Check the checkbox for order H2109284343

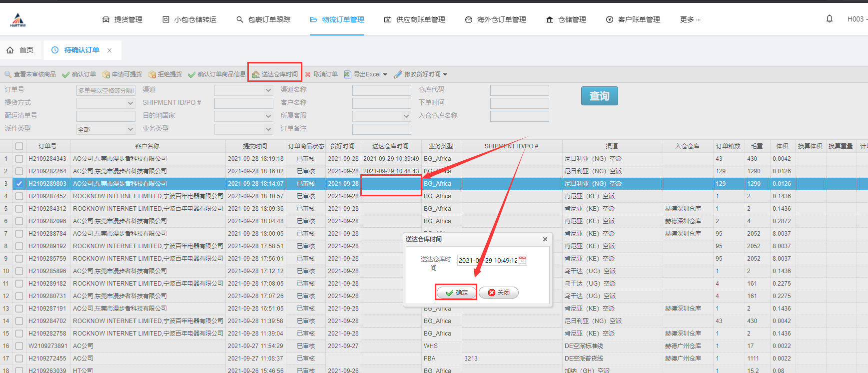pos(19,159)
